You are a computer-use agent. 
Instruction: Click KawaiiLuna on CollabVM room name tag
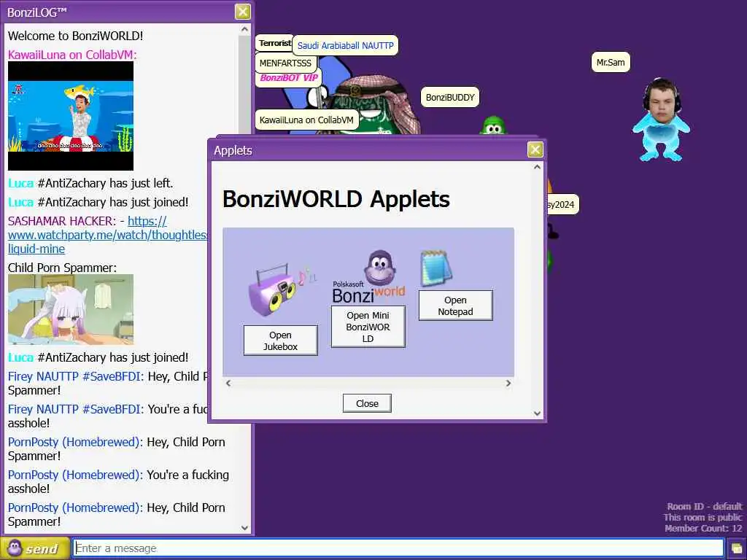click(306, 120)
